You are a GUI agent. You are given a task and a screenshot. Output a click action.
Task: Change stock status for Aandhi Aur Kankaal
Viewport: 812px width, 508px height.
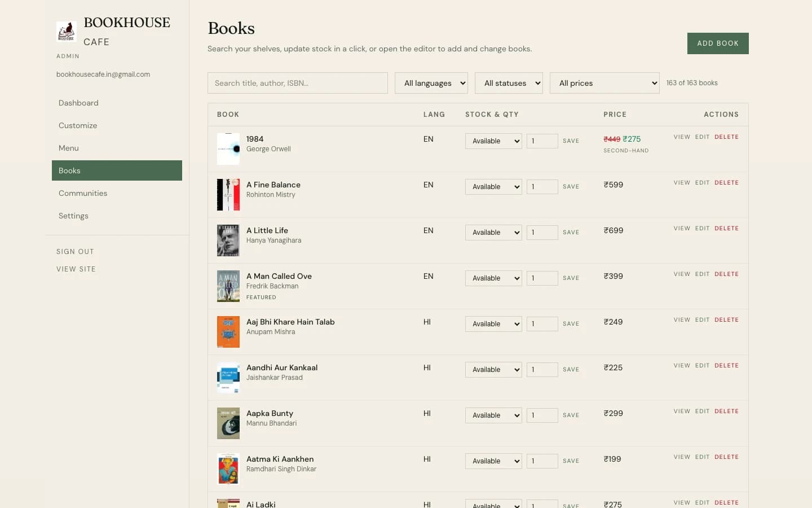click(x=493, y=370)
